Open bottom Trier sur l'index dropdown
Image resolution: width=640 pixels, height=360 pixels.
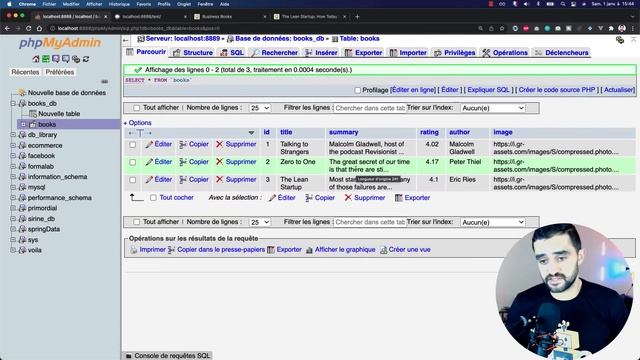pos(493,222)
